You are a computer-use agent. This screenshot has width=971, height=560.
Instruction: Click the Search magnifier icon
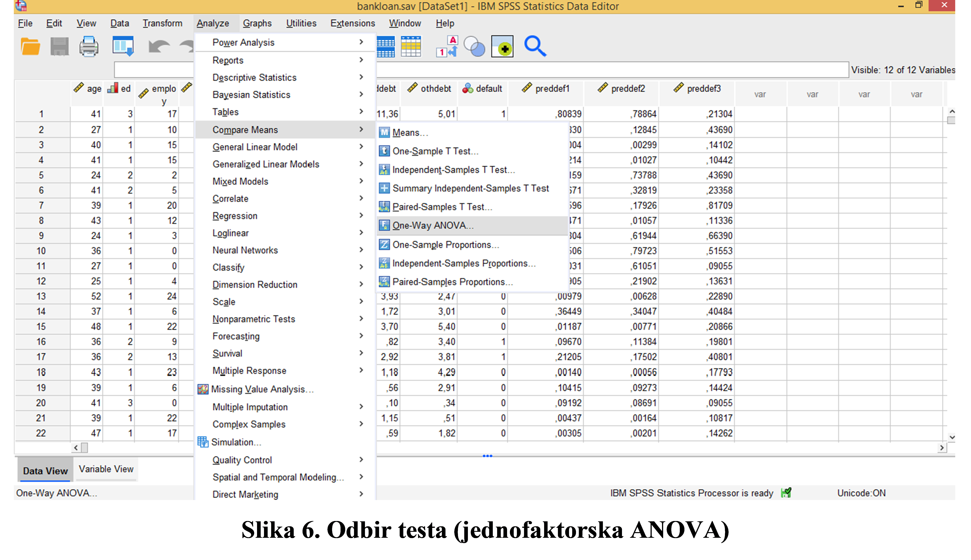(535, 46)
